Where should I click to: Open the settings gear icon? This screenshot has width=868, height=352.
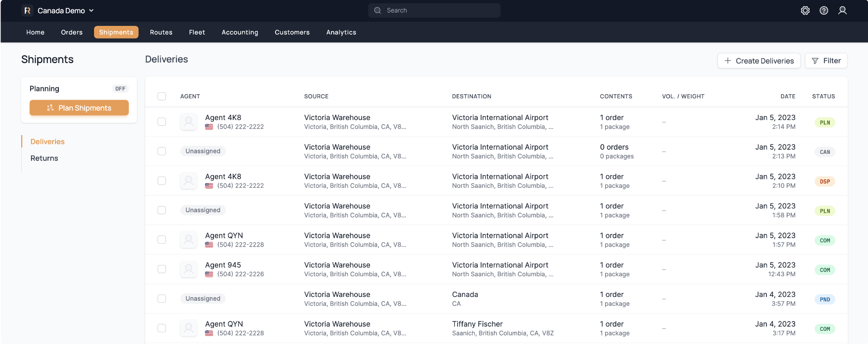point(805,10)
